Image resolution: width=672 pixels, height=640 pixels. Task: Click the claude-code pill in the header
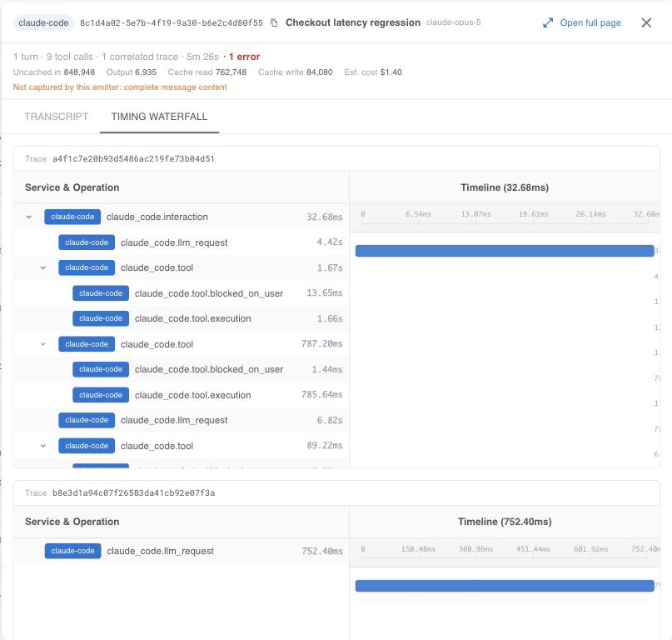tap(43, 22)
